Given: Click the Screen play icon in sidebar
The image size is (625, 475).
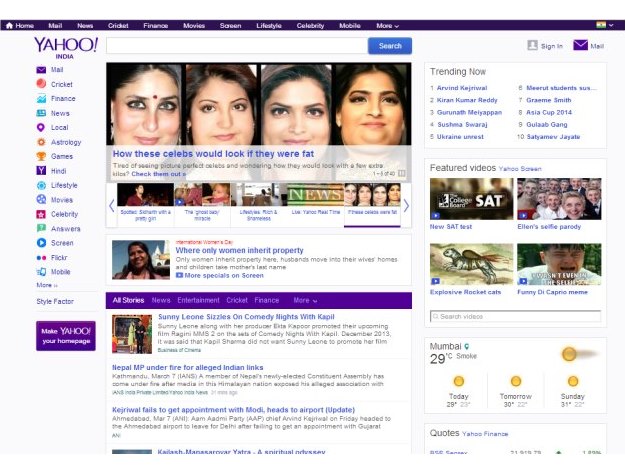Looking at the screenshot, I should [x=41, y=243].
